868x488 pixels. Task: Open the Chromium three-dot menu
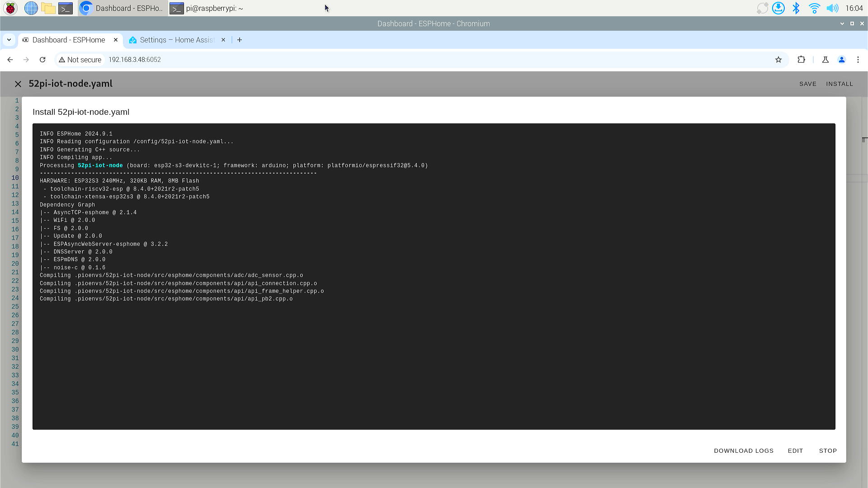[858, 60]
